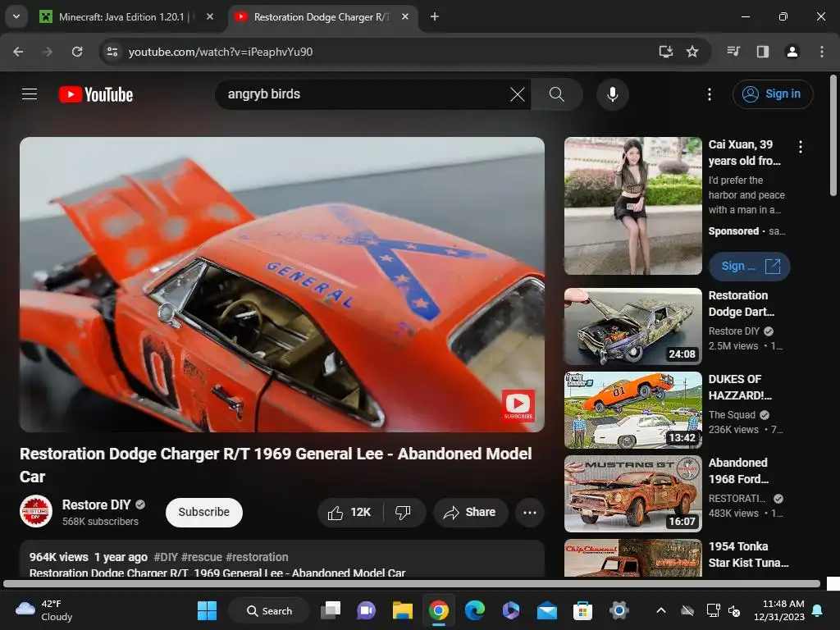Open the YouTube guide hamburger menu
This screenshot has width=840, height=630.
[x=30, y=94]
